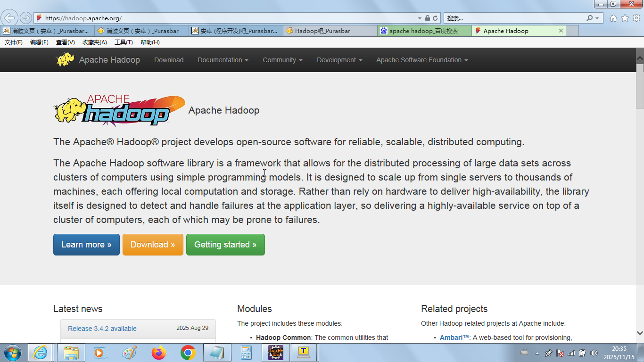Open the Favorites star icon
Screen dimensions: 644x362
(x=625, y=18)
